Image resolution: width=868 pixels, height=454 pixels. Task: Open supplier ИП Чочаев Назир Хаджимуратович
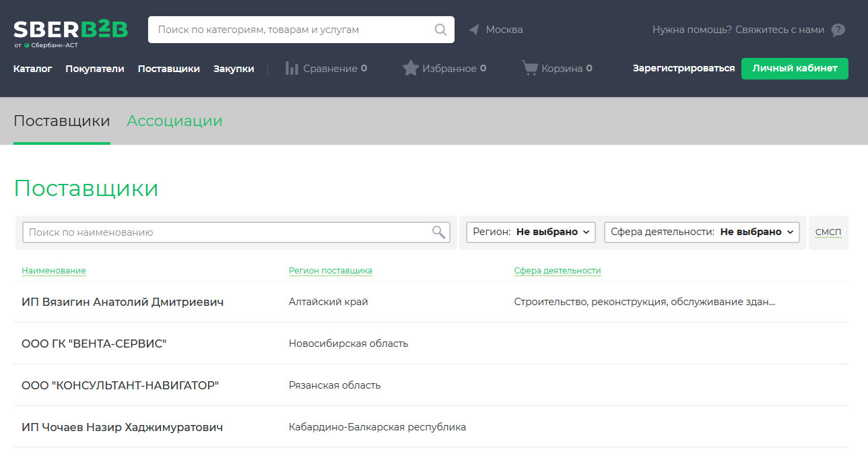122,428
